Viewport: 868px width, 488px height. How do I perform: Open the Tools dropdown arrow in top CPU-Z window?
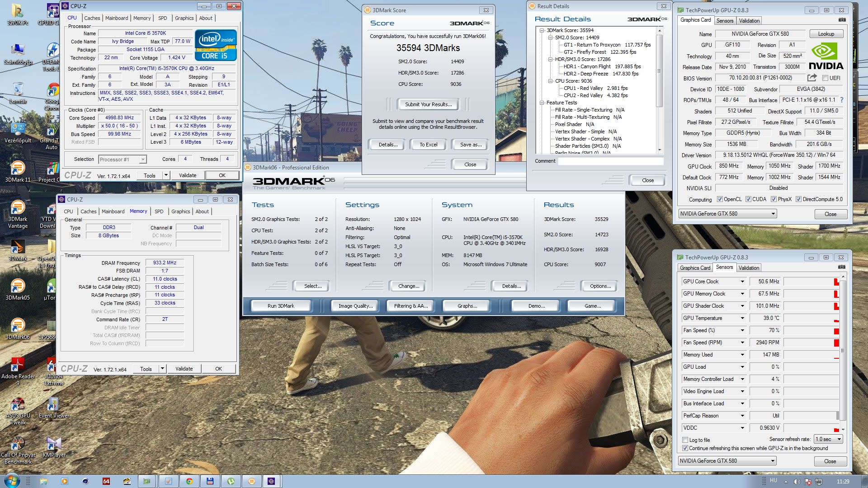166,175
